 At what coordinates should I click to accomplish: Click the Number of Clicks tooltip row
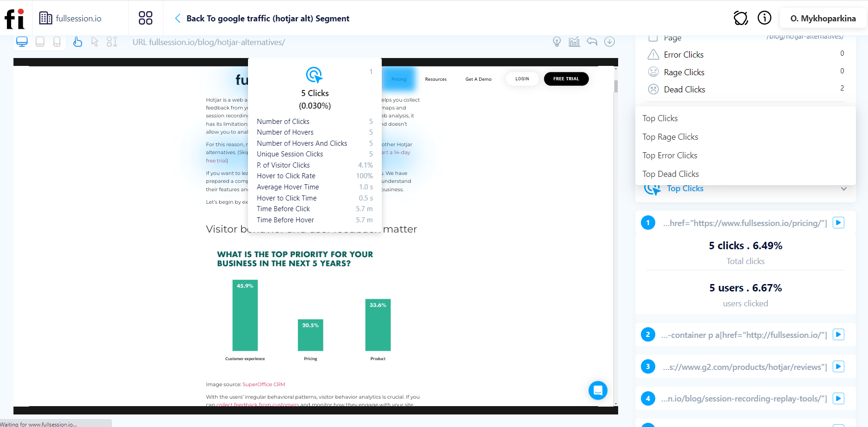(x=314, y=122)
